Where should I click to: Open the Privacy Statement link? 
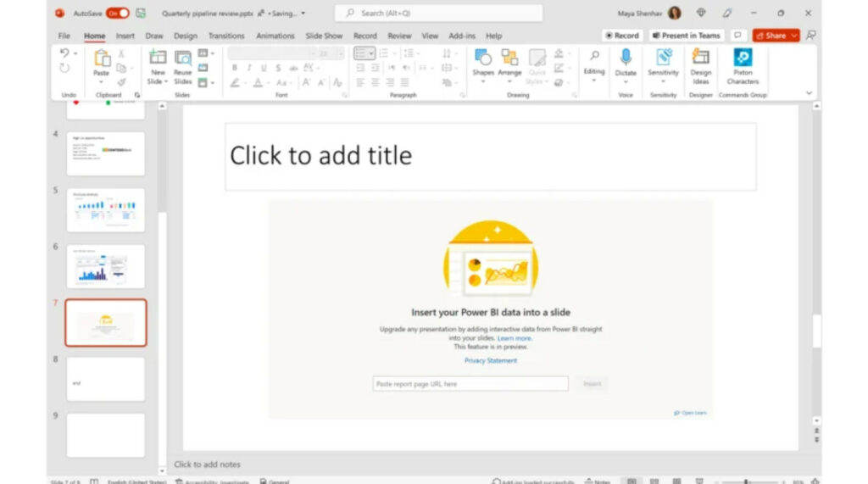pyautogui.click(x=491, y=360)
